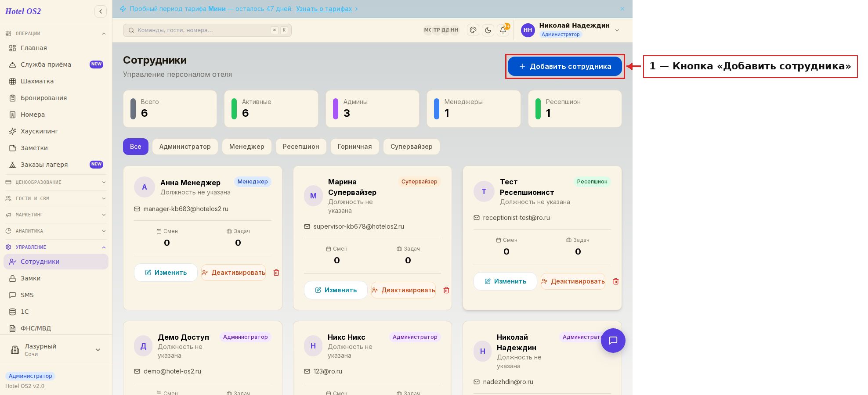
Task: Click Добавить сотрудника button
Action: point(565,66)
